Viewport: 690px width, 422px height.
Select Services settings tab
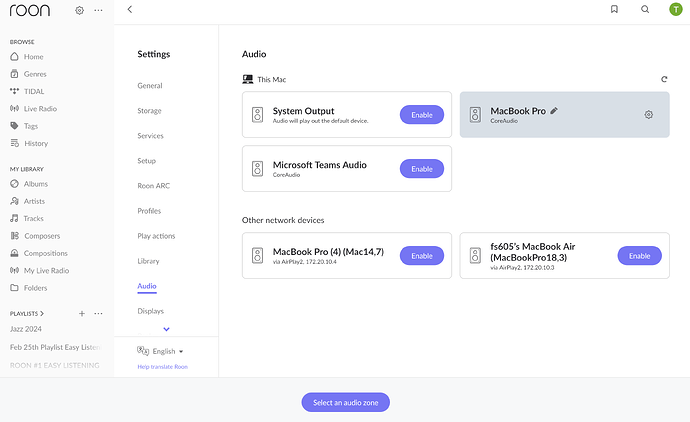(x=150, y=136)
